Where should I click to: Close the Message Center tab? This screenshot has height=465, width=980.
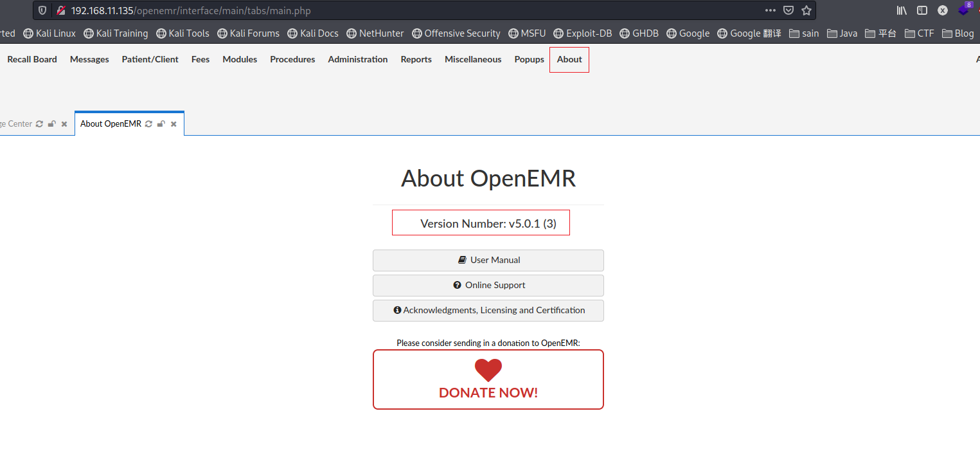64,124
